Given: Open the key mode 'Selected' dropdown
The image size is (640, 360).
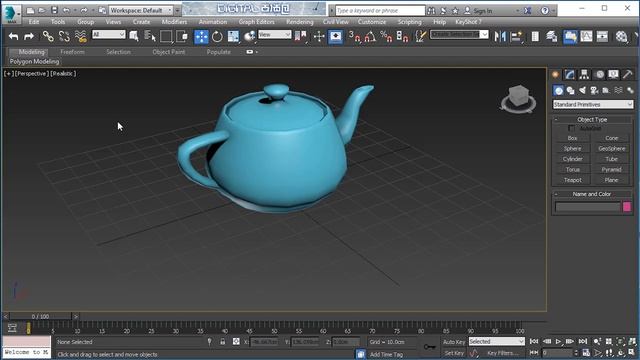Looking at the screenshot, I should (x=496, y=341).
